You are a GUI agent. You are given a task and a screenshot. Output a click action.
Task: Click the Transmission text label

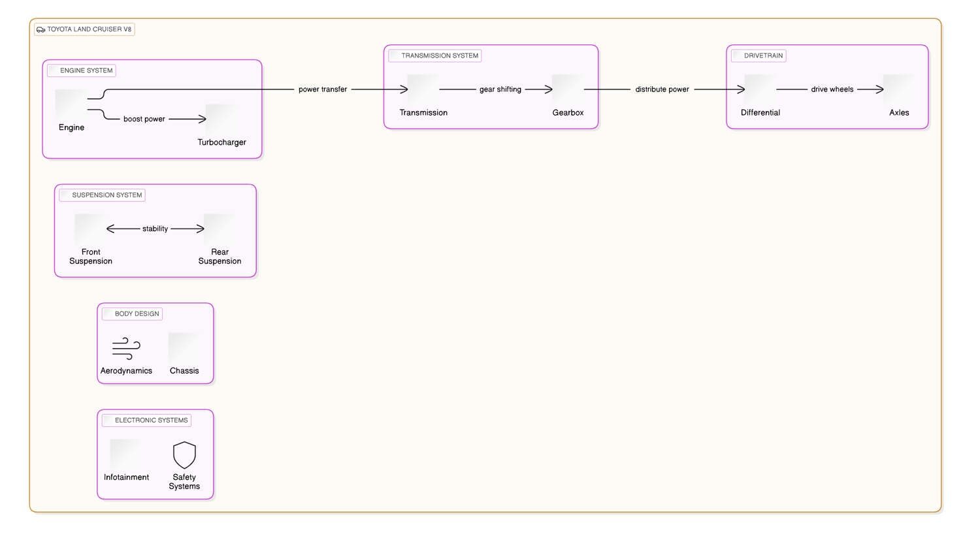[423, 113]
